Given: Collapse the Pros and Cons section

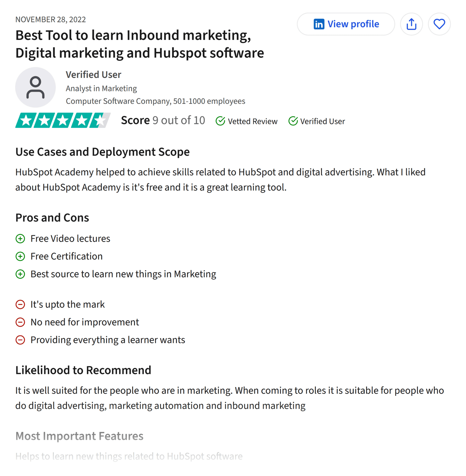Looking at the screenshot, I should [52, 217].
